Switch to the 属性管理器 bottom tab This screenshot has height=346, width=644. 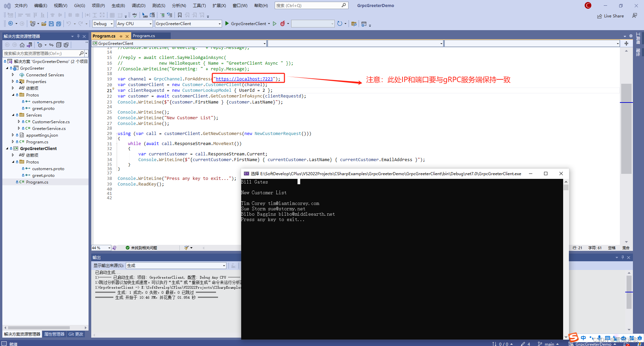(54, 334)
